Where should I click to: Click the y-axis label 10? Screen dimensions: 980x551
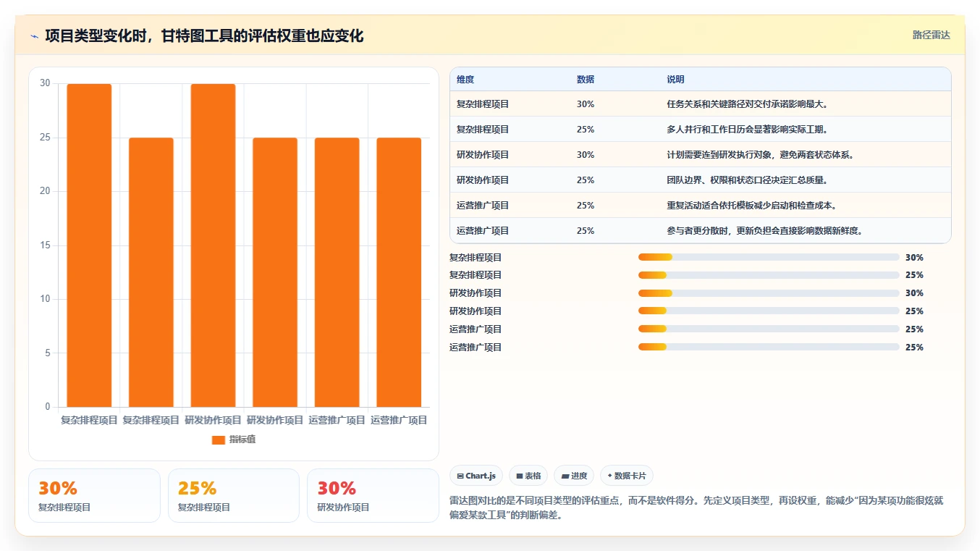[x=45, y=299]
